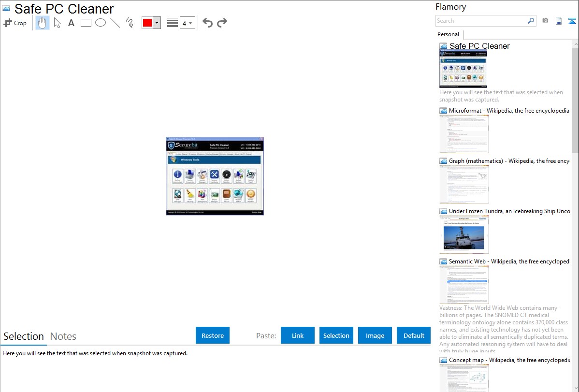Undo the last annotation

[207, 23]
